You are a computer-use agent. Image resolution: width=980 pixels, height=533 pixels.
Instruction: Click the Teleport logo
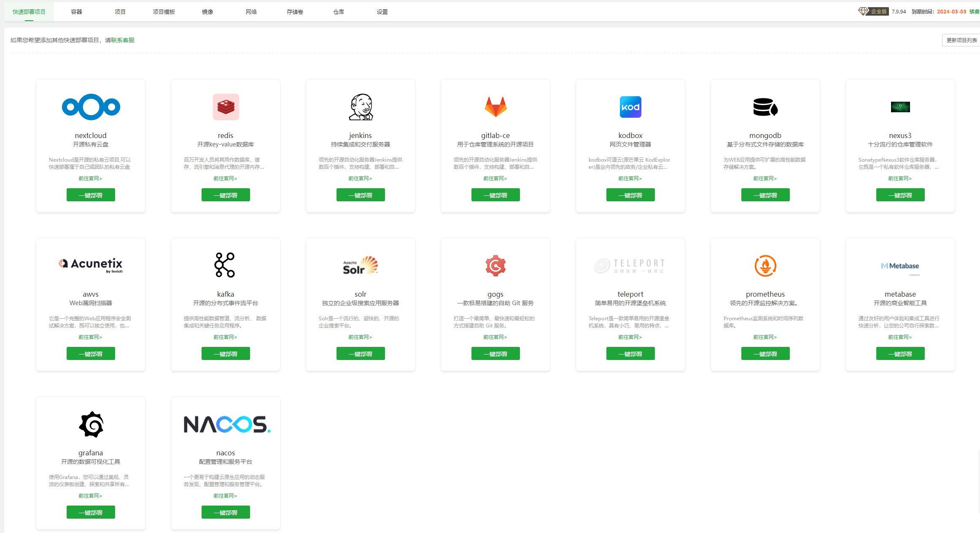pos(630,265)
